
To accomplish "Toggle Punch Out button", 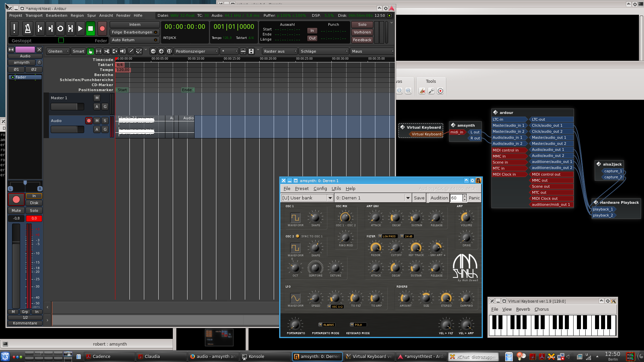I will [x=312, y=38].
